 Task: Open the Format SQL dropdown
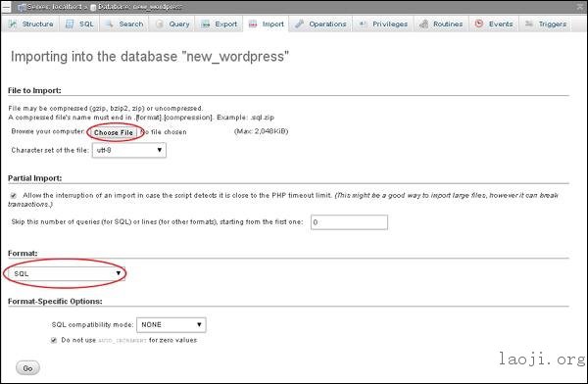tap(67, 273)
